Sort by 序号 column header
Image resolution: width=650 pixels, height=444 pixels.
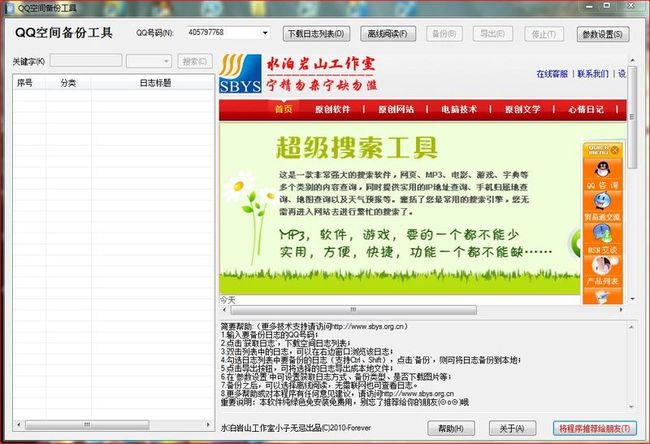coord(29,83)
